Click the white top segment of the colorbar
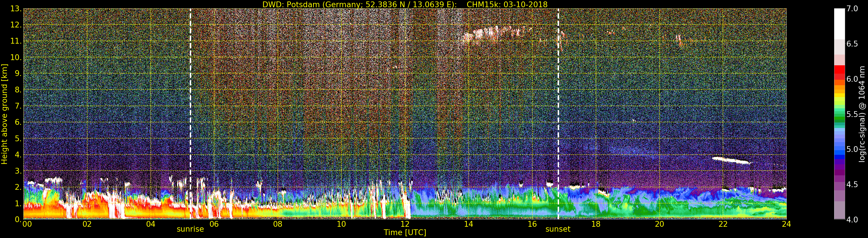This screenshot has height=238, width=868. pos(839,24)
